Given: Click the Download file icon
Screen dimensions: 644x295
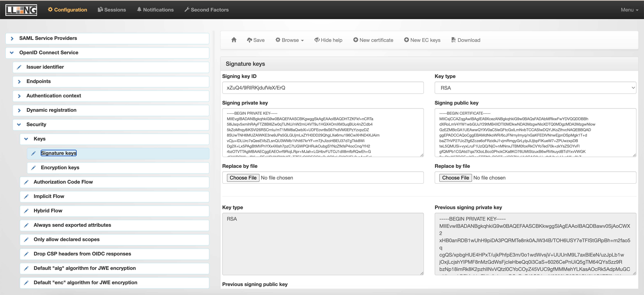Looking at the screenshot, I should (453, 40).
